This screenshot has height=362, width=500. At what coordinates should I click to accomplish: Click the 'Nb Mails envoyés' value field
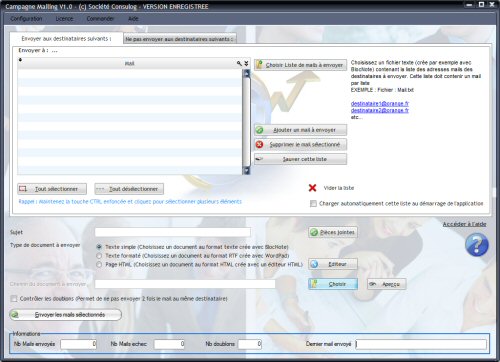(79, 344)
